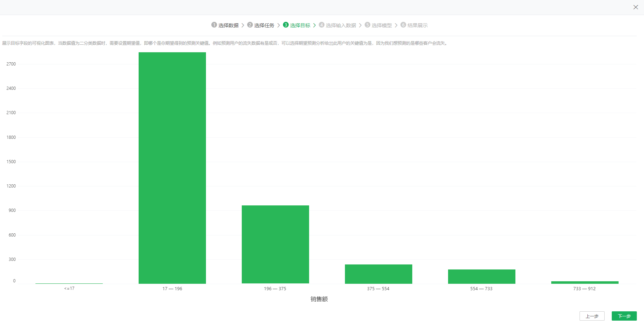
Task: Click the y-axis value 1500
Action: (11, 162)
